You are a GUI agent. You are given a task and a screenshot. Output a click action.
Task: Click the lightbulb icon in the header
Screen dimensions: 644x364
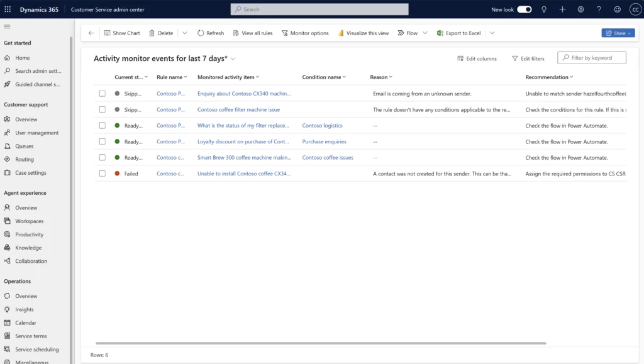pyautogui.click(x=543, y=9)
